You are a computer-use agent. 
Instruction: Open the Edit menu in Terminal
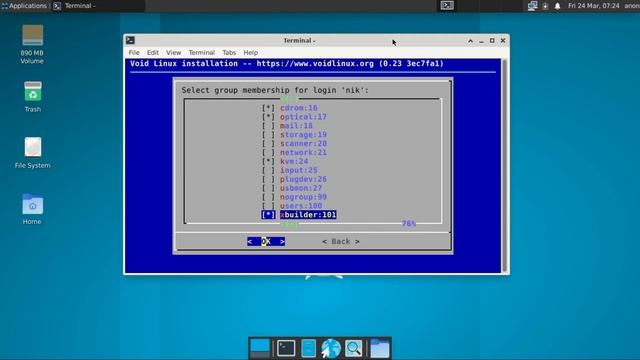(153, 53)
